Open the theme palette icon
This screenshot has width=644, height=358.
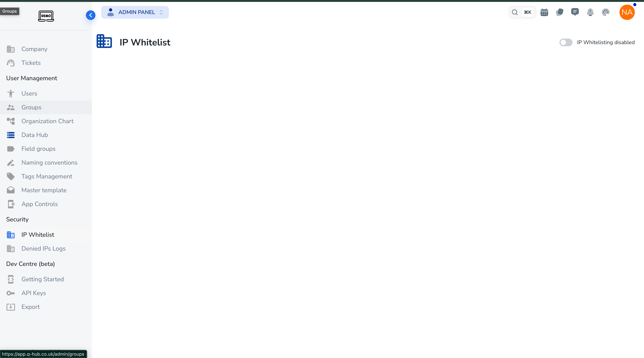[605, 12]
